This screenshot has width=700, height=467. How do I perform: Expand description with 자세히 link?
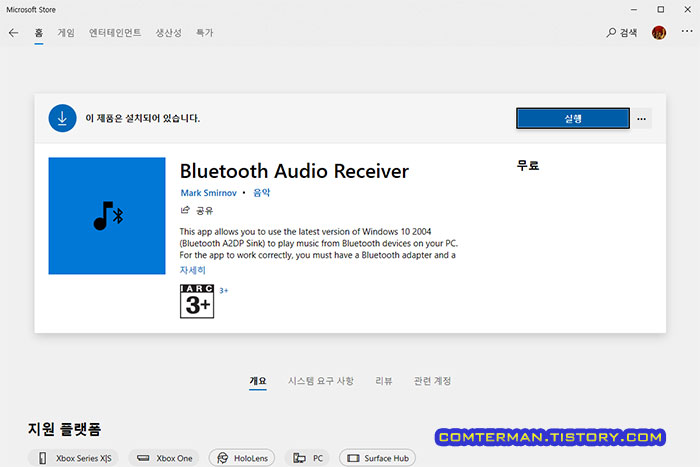pyautogui.click(x=192, y=270)
